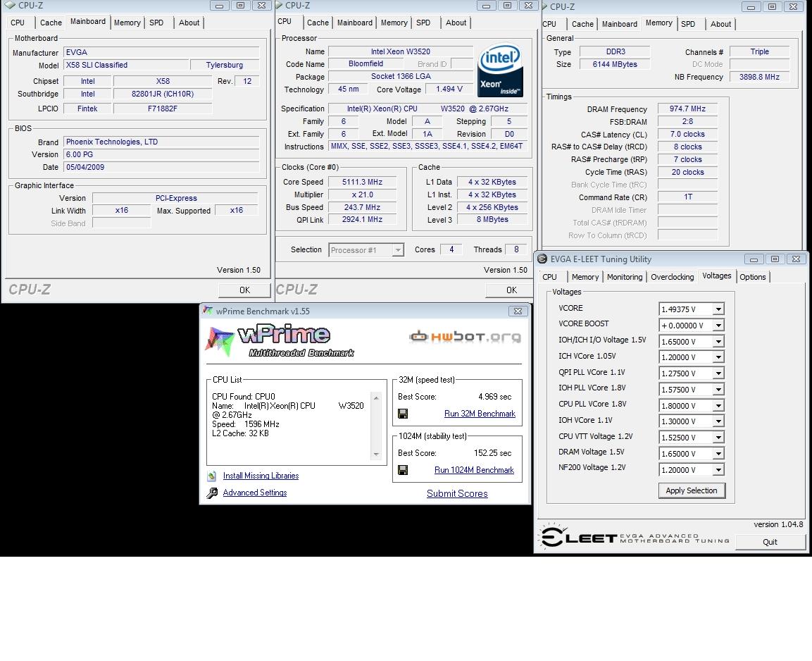Screen dimensions: 812x661
Task: Click the Install Missing Libraries icon
Action: pyautogui.click(x=211, y=476)
